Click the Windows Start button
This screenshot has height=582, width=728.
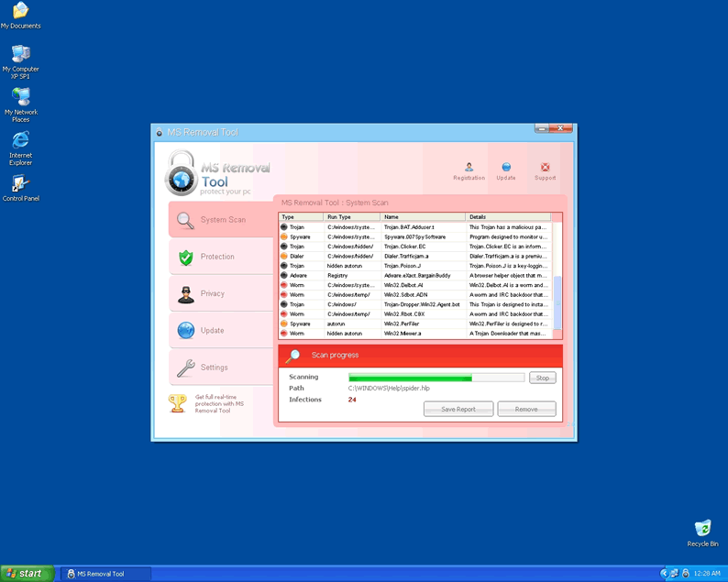25,574
